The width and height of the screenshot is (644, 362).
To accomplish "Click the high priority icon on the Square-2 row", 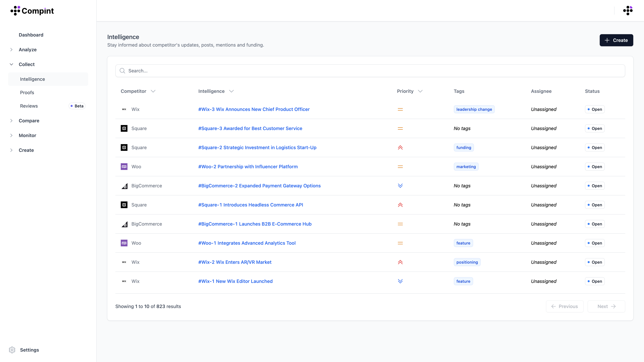I will [400, 147].
